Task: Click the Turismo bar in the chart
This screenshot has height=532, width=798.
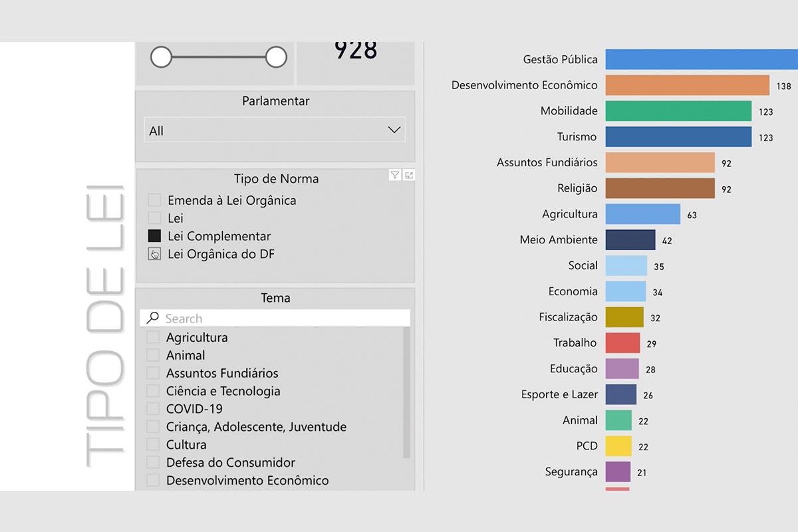Action: tap(678, 136)
